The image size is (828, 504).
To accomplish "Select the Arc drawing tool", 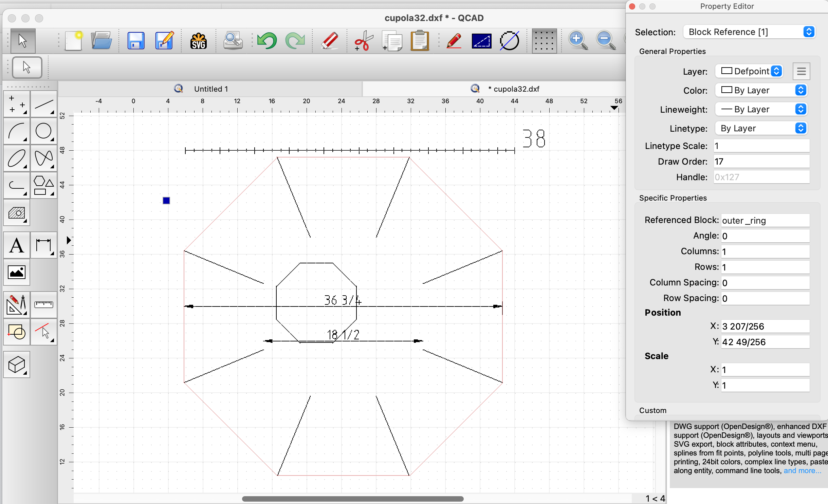I will [x=17, y=131].
